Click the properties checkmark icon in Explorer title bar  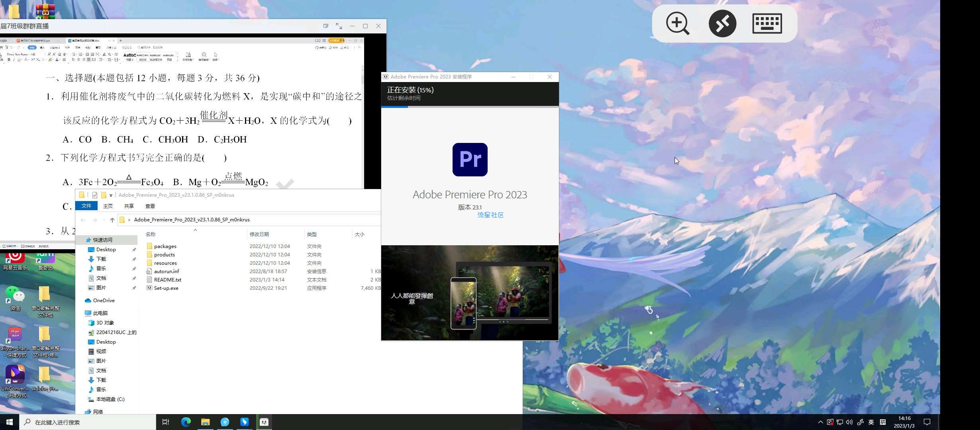tap(95, 195)
